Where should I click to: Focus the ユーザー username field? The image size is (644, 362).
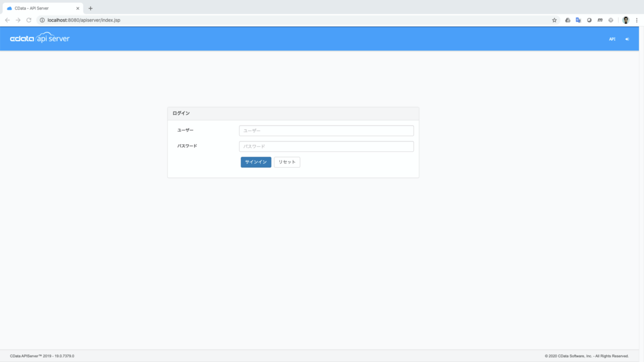pyautogui.click(x=326, y=131)
